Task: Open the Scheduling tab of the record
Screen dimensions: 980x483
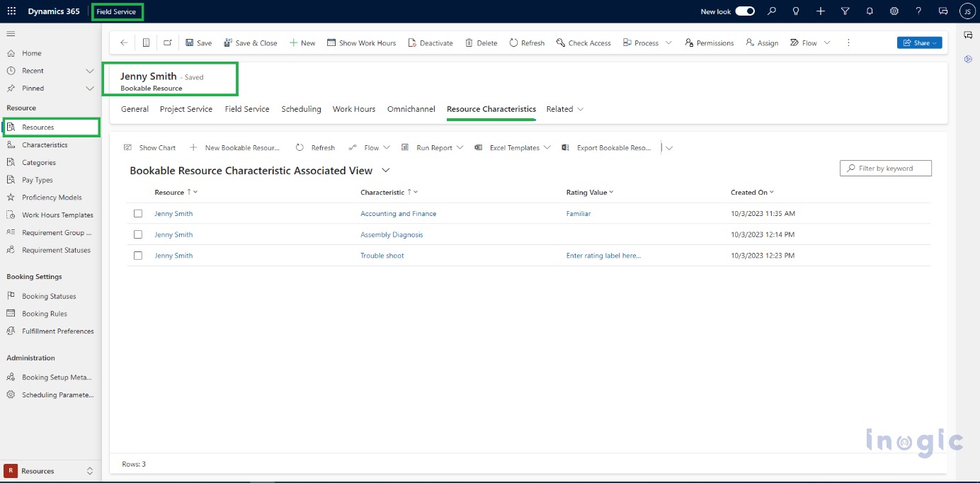Action: coord(301,109)
